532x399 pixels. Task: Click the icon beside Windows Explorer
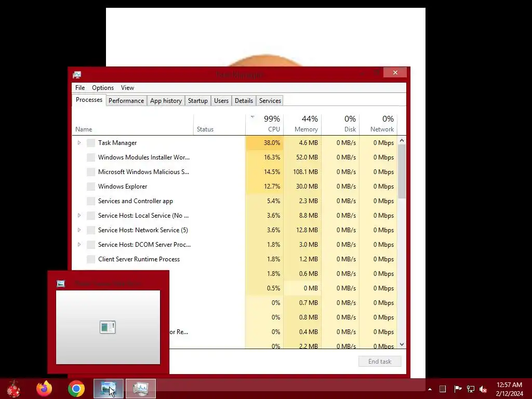pos(90,187)
